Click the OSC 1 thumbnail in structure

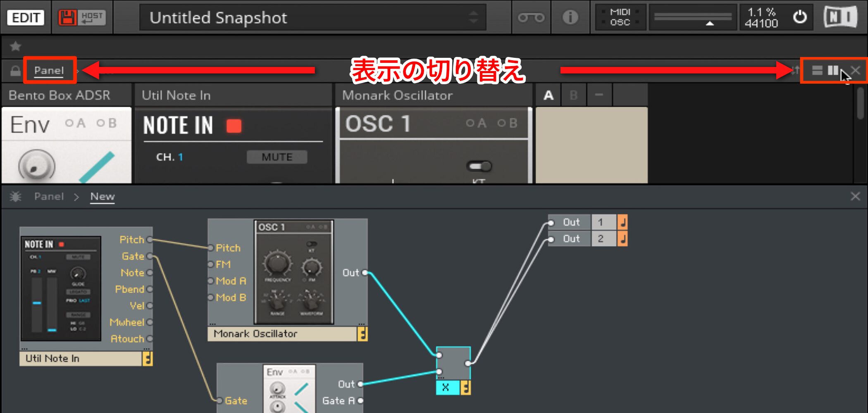pyautogui.click(x=294, y=272)
